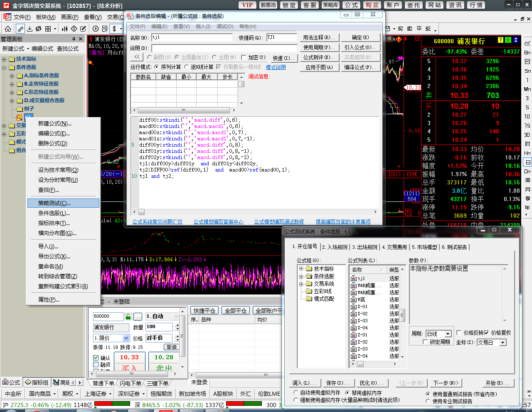Expand the A.指标条件选股 folder
This screenshot has width=532, height=412.
pos(12,76)
